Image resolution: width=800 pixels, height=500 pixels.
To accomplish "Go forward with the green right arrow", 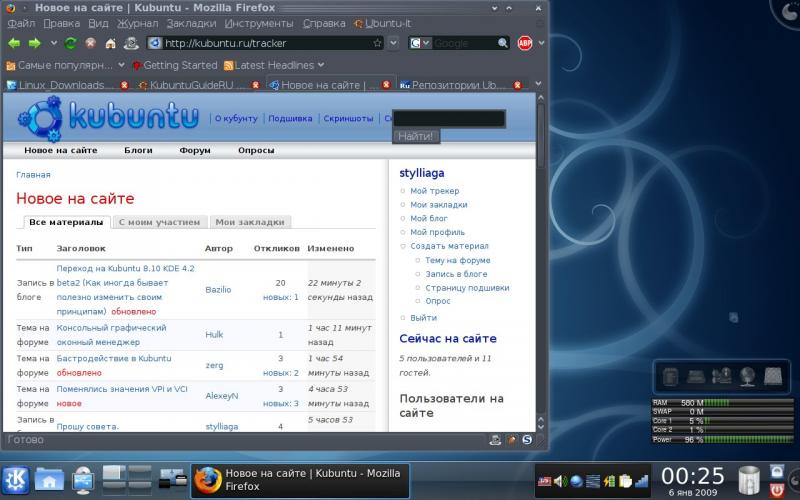I will click(x=35, y=43).
